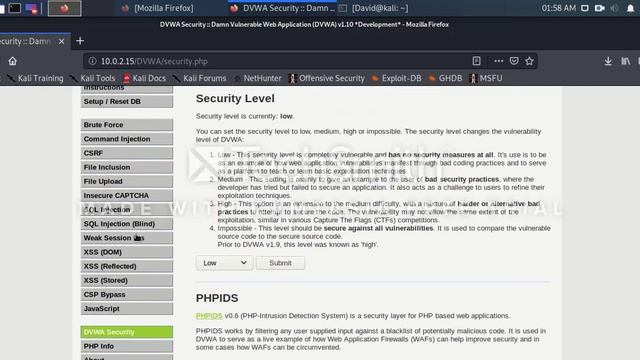Open Setup / Reset DB menu item
The image size is (640, 360).
pyautogui.click(x=127, y=101)
